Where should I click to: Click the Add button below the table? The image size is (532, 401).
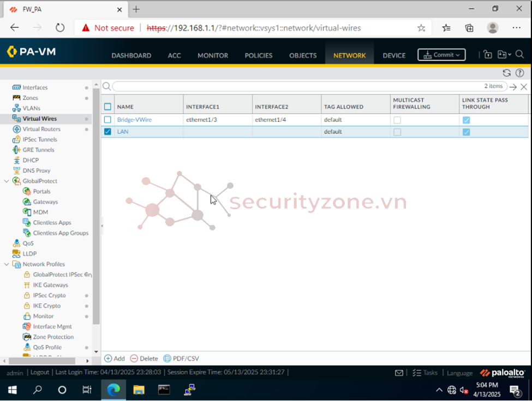(115, 358)
